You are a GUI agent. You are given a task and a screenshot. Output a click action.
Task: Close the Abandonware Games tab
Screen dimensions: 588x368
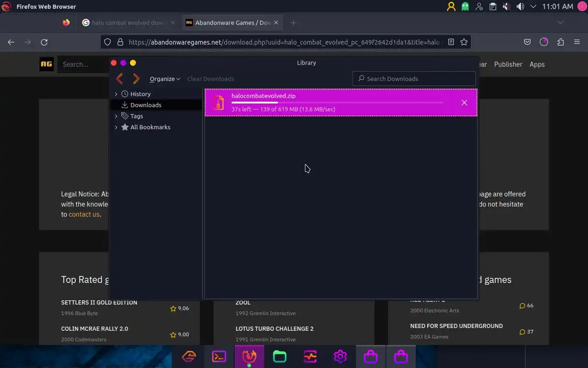pyautogui.click(x=276, y=23)
